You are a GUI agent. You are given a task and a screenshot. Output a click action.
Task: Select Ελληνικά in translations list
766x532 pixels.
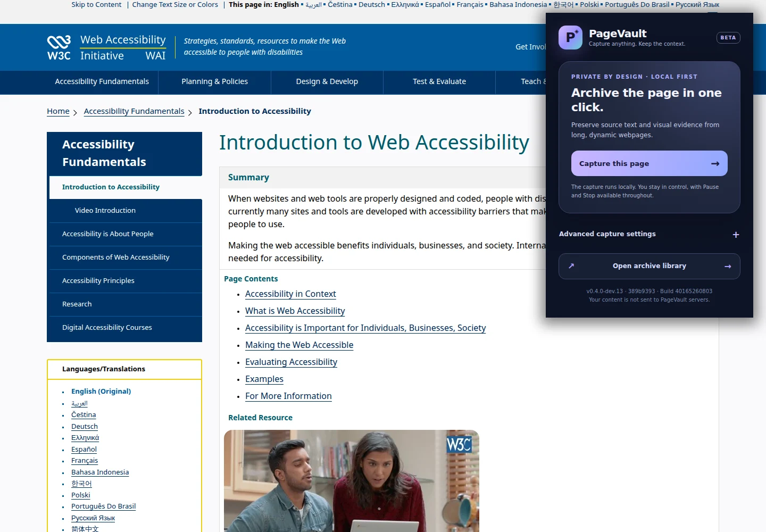(85, 438)
